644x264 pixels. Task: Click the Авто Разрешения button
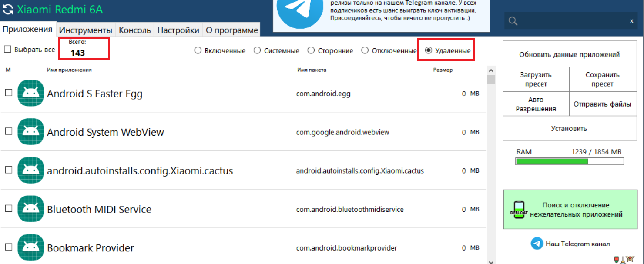point(536,104)
